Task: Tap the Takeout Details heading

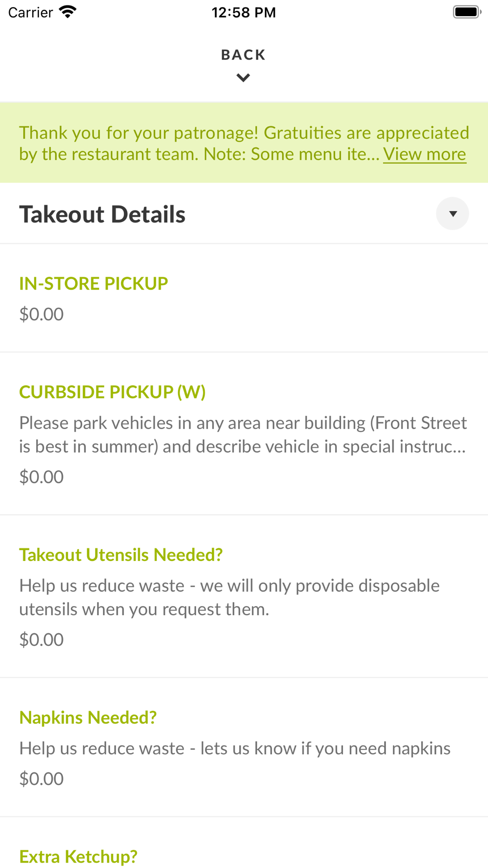Action: pos(102,214)
